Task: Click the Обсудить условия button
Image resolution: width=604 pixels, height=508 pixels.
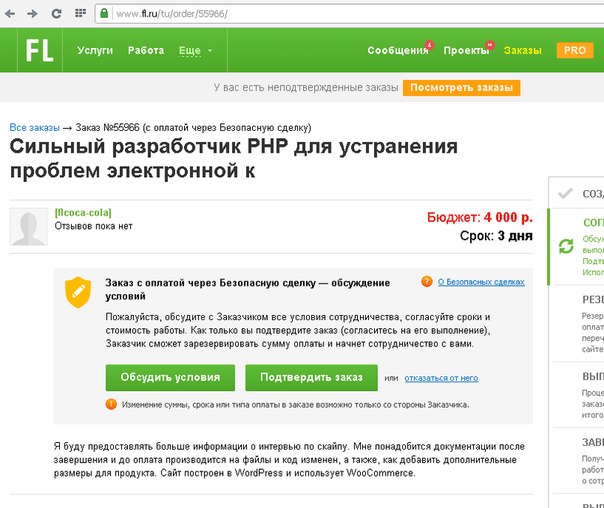Action: pyautogui.click(x=170, y=377)
